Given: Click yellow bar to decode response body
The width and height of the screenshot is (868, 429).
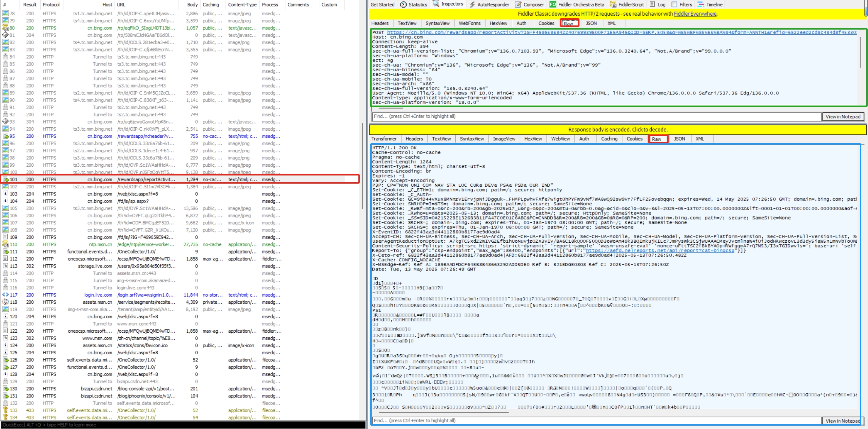Looking at the screenshot, I should tap(618, 130).
